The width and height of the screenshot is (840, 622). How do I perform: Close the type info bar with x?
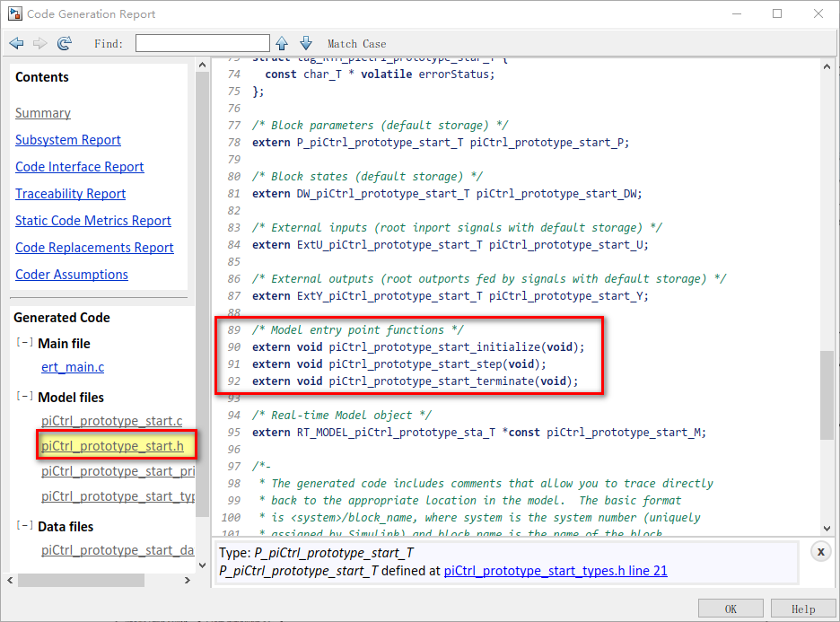(x=821, y=551)
